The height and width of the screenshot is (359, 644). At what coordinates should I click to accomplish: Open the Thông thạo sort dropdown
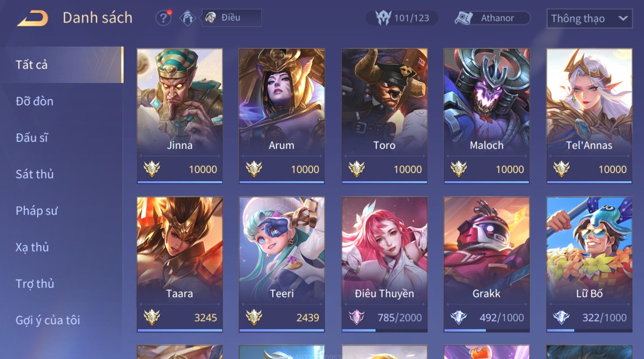click(589, 18)
